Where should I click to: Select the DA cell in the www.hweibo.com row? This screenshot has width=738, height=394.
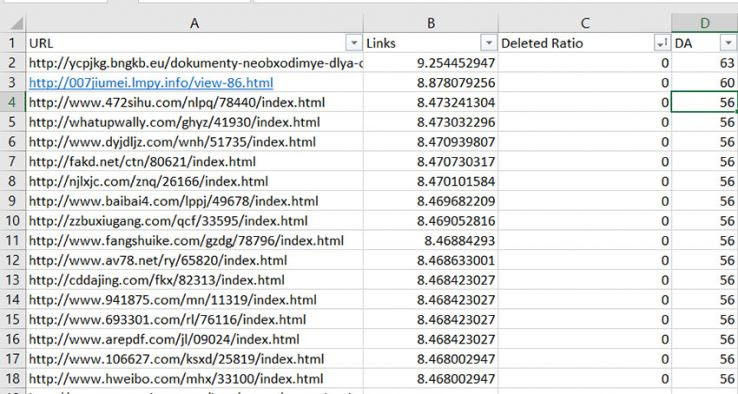[x=705, y=379]
